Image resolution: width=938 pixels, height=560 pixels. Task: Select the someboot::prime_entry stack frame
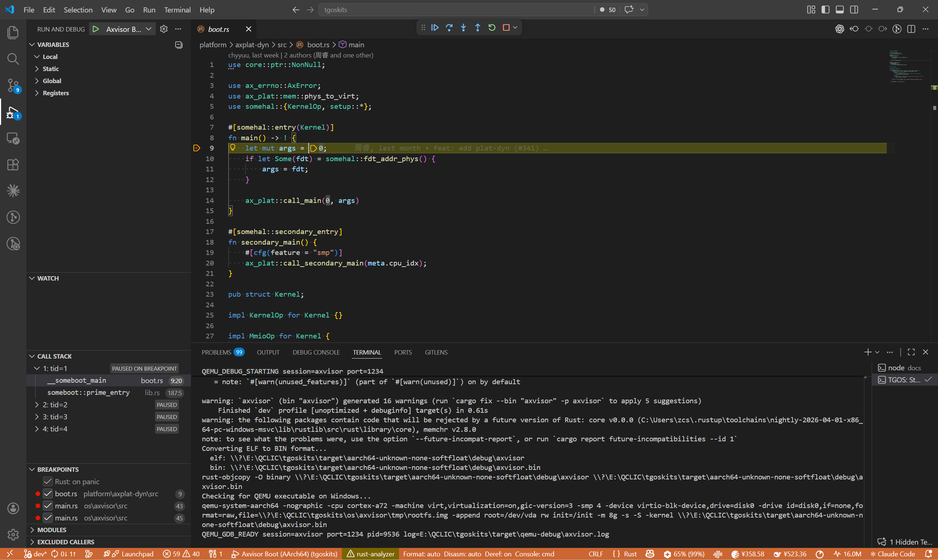(108, 393)
